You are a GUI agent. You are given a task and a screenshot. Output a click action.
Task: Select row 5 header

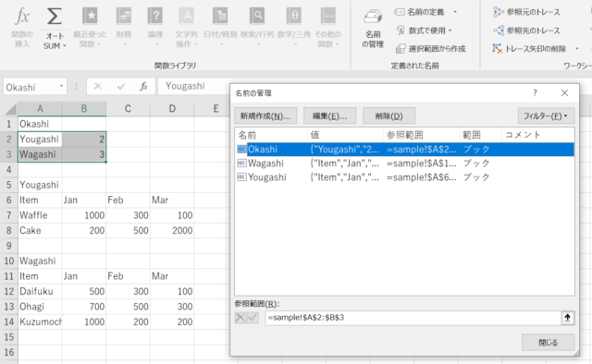tap(9, 185)
